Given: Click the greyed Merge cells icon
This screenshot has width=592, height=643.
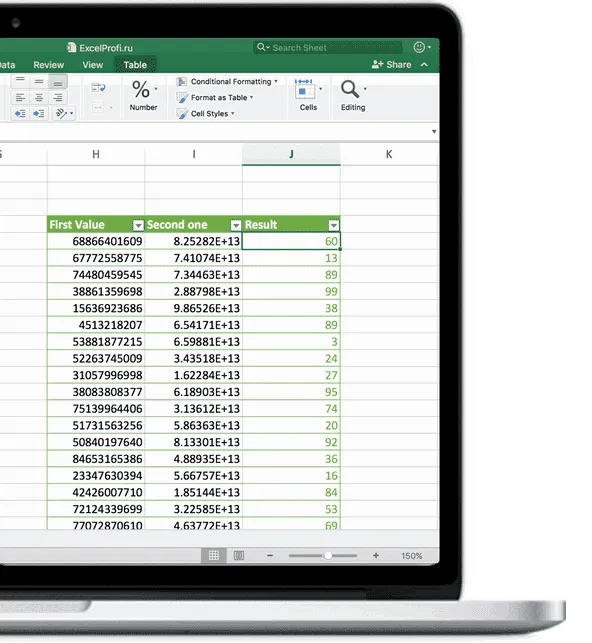Looking at the screenshot, I should (98, 107).
